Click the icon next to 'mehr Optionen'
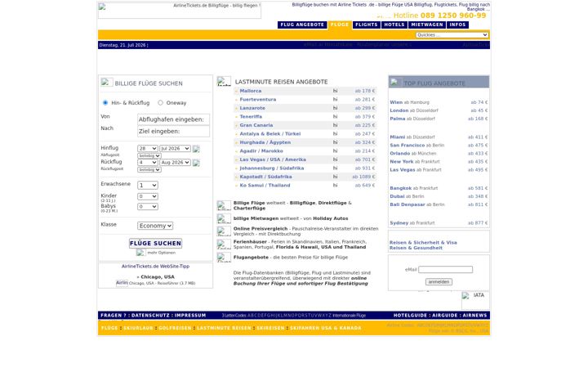 point(140,253)
